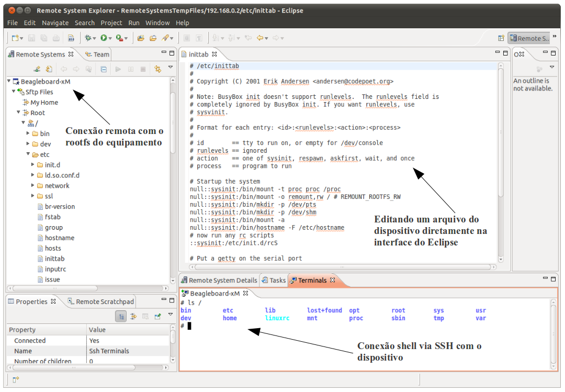Open the Outline view menu dropdown

tap(552, 67)
